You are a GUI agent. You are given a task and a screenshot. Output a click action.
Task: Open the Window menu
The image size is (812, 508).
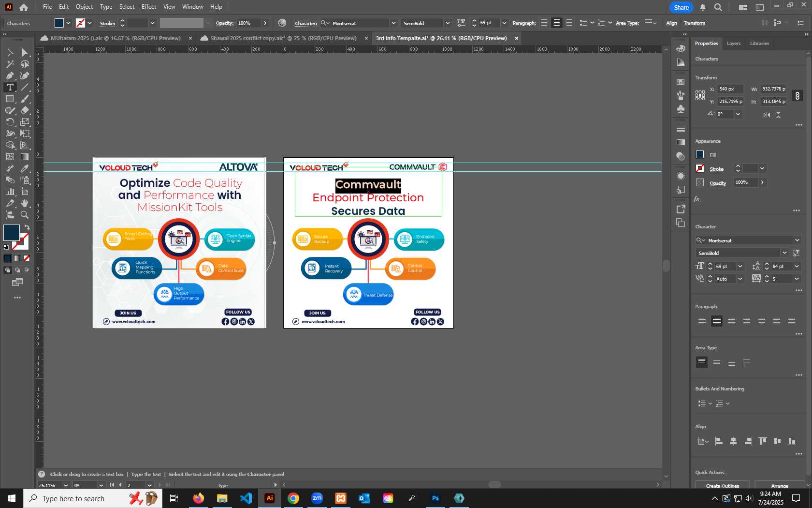(x=192, y=7)
